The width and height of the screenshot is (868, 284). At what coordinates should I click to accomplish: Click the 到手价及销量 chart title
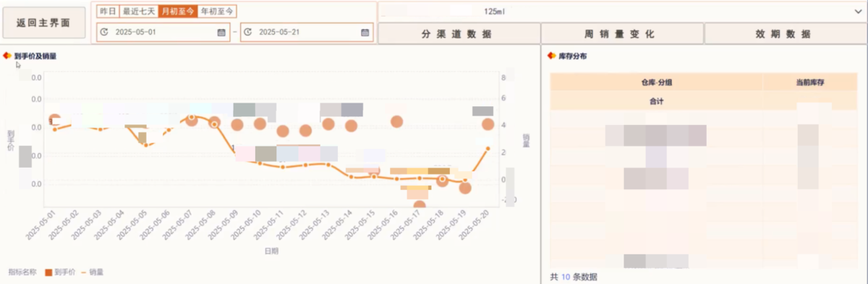coord(35,56)
